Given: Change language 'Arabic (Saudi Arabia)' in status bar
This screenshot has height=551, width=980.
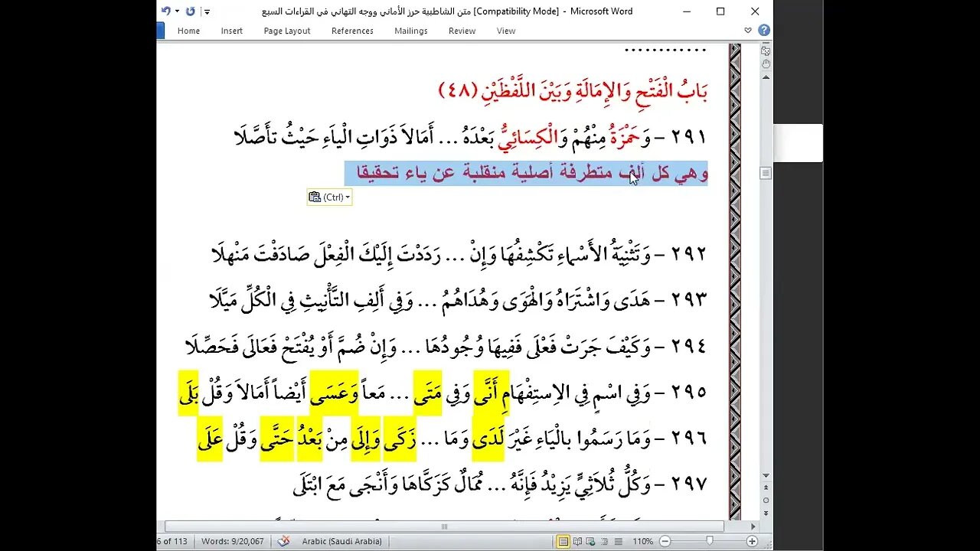Looking at the screenshot, I should tap(341, 541).
